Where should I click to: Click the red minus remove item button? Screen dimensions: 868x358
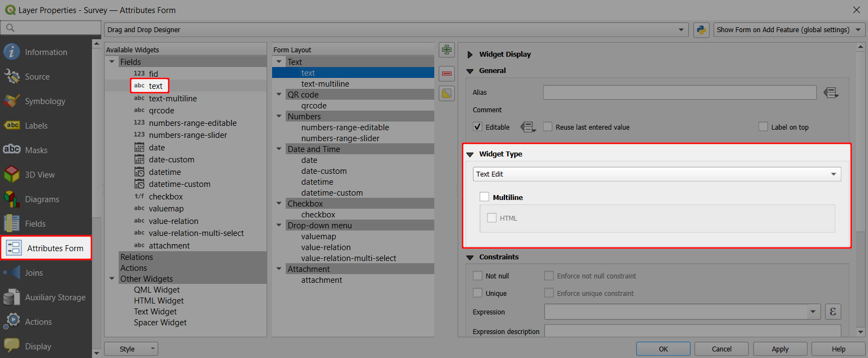[x=447, y=73]
